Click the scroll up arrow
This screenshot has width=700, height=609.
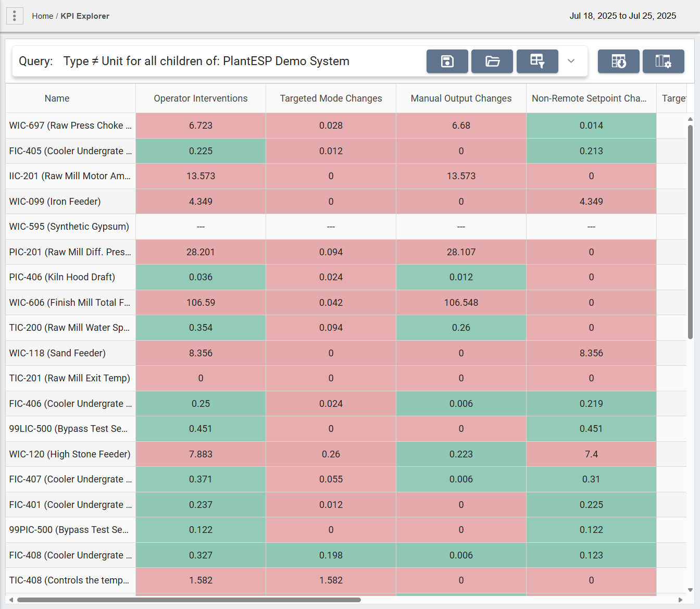click(x=690, y=119)
